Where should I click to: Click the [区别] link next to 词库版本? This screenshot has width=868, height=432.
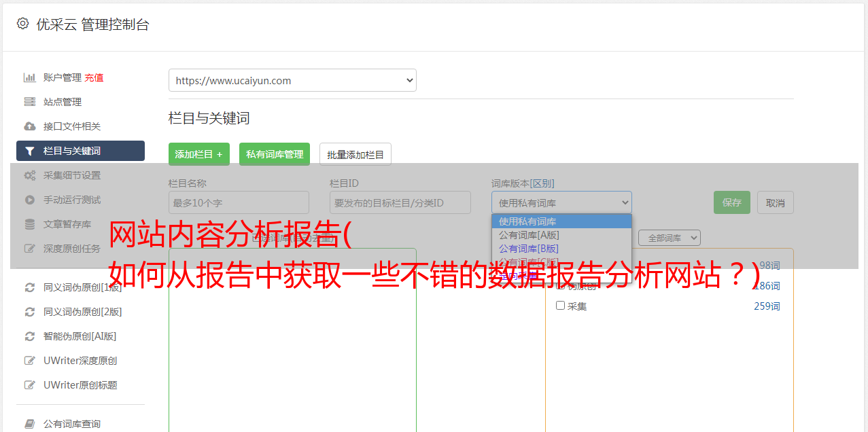(543, 183)
